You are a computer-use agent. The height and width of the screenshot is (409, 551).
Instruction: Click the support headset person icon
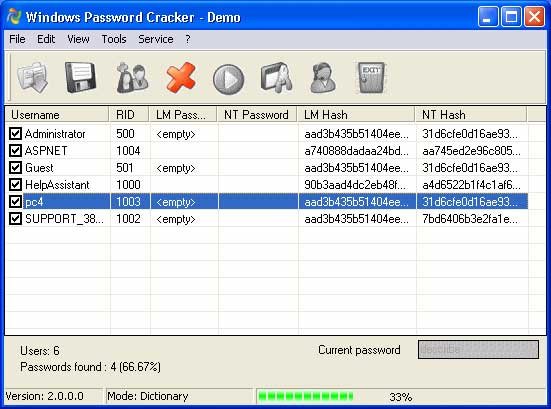click(323, 78)
